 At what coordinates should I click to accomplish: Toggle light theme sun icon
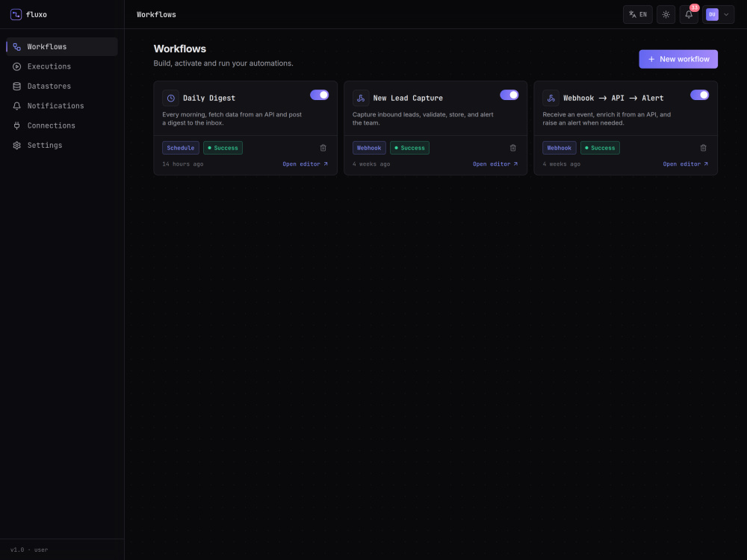(x=666, y=14)
